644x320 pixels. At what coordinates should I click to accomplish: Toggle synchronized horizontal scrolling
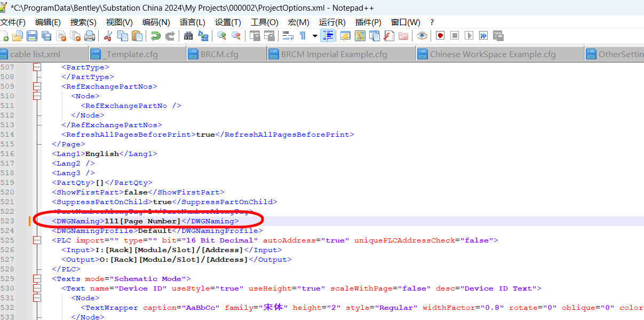[x=269, y=36]
